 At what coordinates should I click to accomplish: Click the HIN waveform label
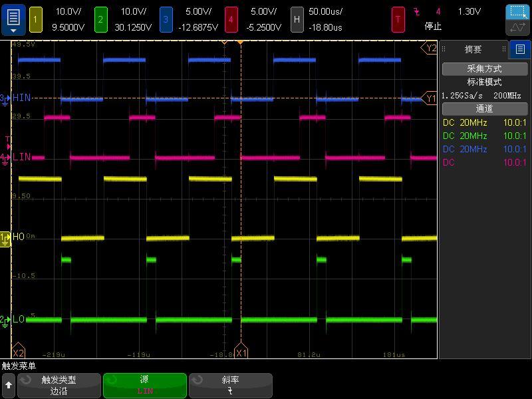click(x=22, y=98)
